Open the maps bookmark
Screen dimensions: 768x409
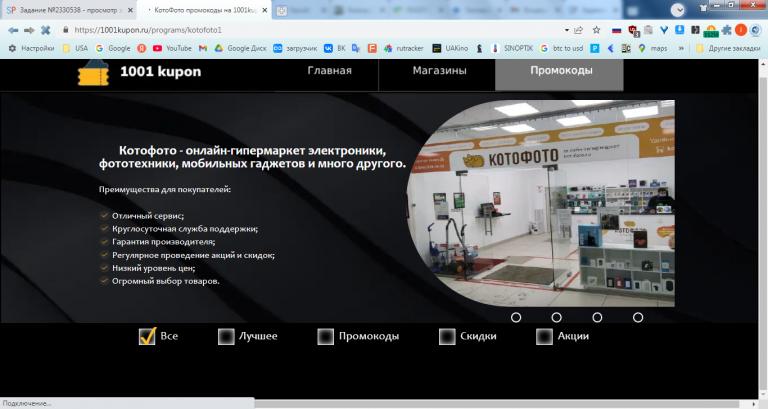pyautogui.click(x=652, y=48)
